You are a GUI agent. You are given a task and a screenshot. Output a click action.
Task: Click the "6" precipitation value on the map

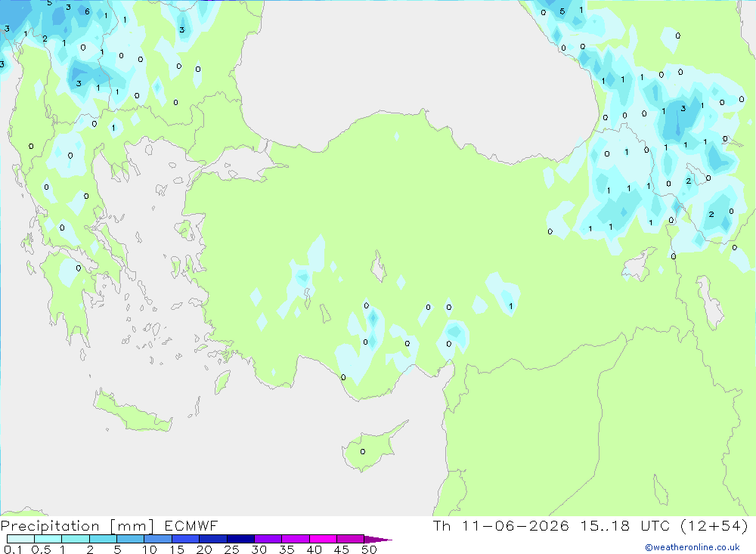(x=87, y=11)
